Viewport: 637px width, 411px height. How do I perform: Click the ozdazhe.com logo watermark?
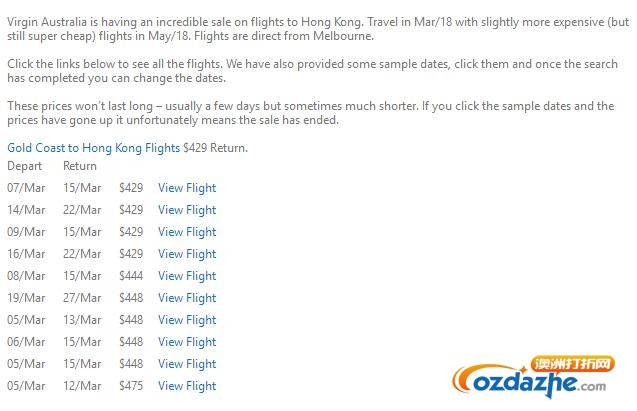coord(529,383)
